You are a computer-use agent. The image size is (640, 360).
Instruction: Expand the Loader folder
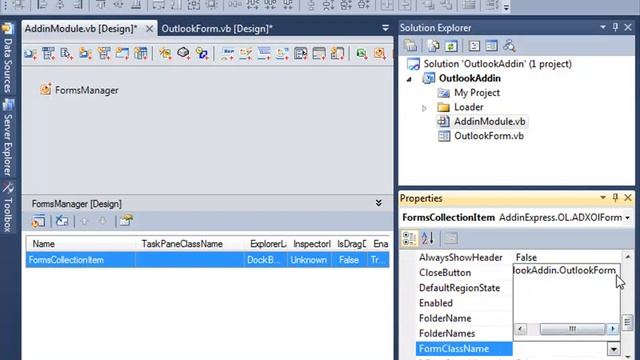[x=424, y=108]
